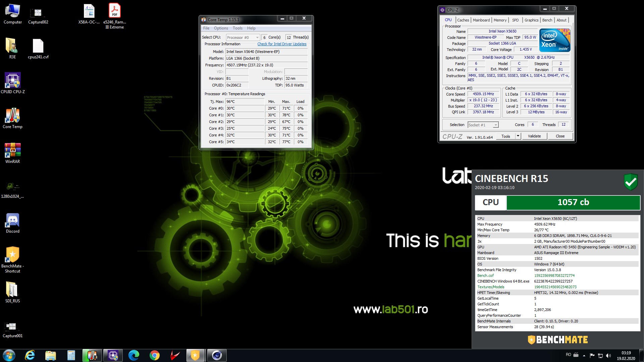Open the CPU-Z Socket #1 selection dropdown
The height and width of the screenshot is (362, 644).
coord(483,125)
